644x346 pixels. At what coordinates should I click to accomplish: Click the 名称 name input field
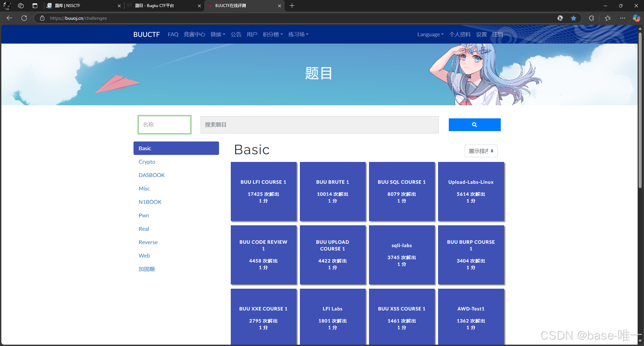(x=164, y=124)
